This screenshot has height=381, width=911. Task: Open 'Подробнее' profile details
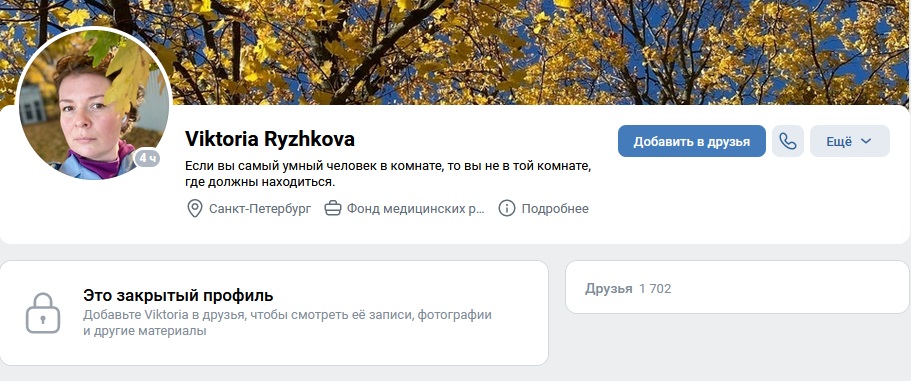point(555,209)
